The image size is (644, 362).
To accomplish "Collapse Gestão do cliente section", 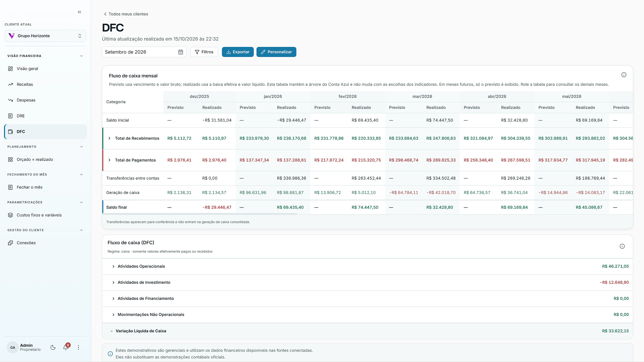I will click(x=81, y=230).
